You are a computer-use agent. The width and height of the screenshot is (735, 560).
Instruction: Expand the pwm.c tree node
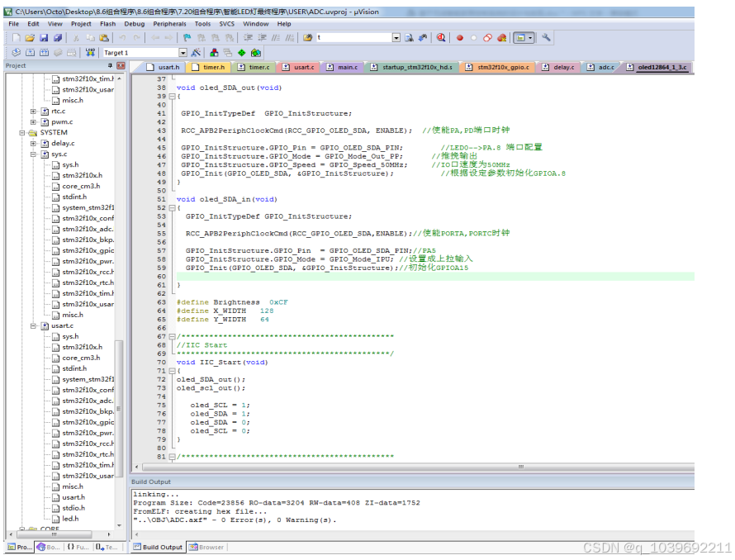click(x=33, y=122)
